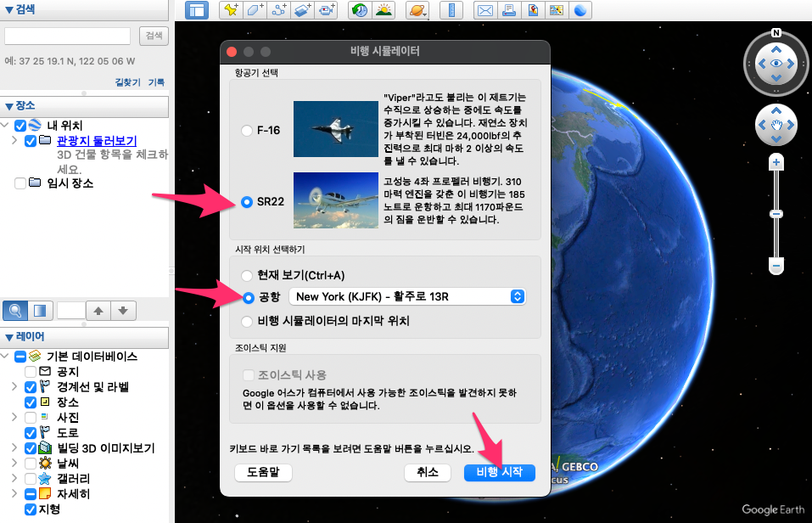Click the eye icon in the look joystick
This screenshot has height=523, width=812.
coord(776,63)
